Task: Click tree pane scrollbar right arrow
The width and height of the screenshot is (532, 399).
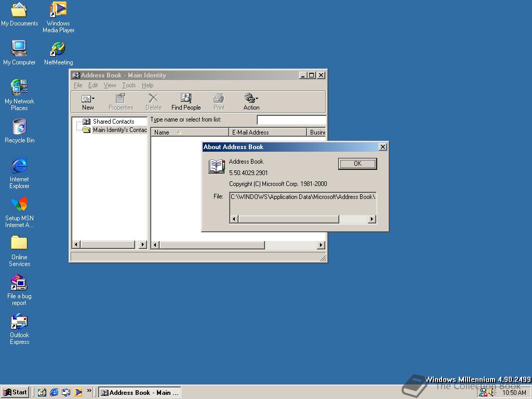Action: [143, 244]
